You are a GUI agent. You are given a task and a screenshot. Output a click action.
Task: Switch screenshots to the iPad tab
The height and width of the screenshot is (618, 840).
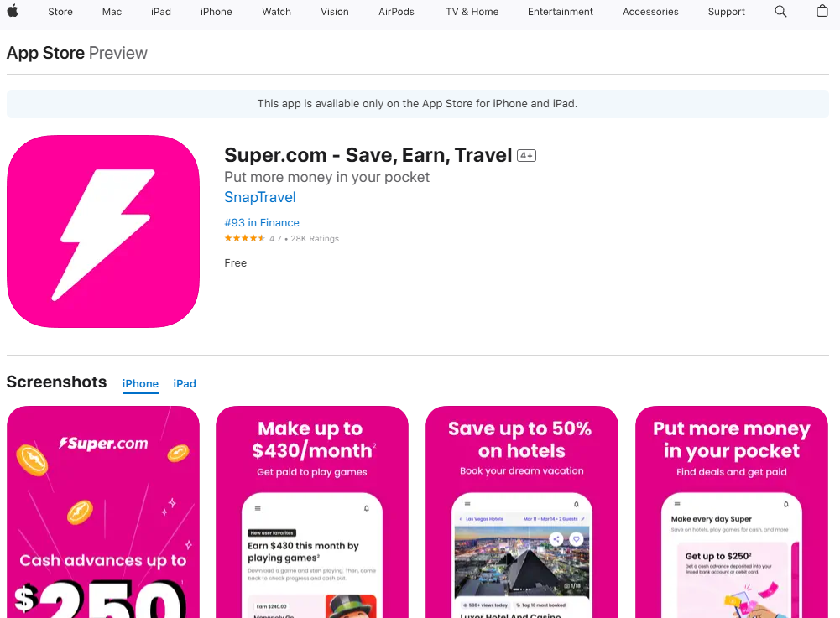pos(185,383)
